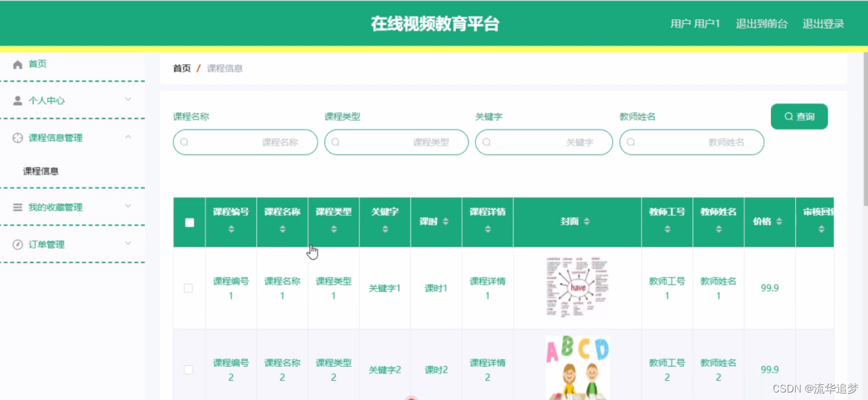The height and width of the screenshot is (400, 868).
Task: Click the 首页 breadcrumb link
Action: (x=182, y=68)
